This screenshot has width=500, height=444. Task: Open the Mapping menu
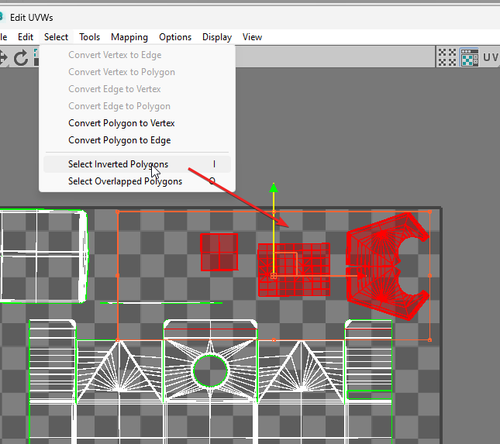click(x=129, y=37)
